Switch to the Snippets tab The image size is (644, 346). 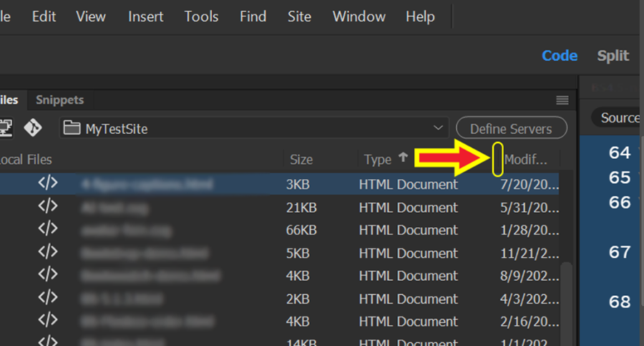click(x=60, y=100)
